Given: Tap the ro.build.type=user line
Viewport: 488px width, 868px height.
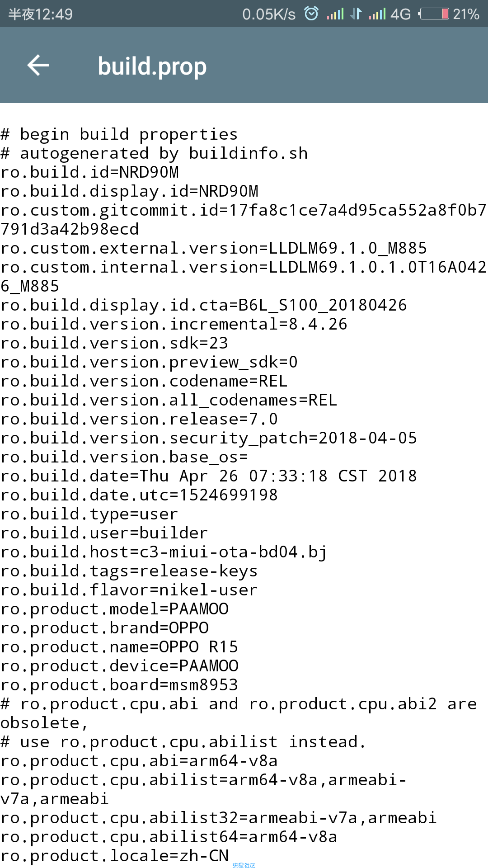Looking at the screenshot, I should 89,514.
